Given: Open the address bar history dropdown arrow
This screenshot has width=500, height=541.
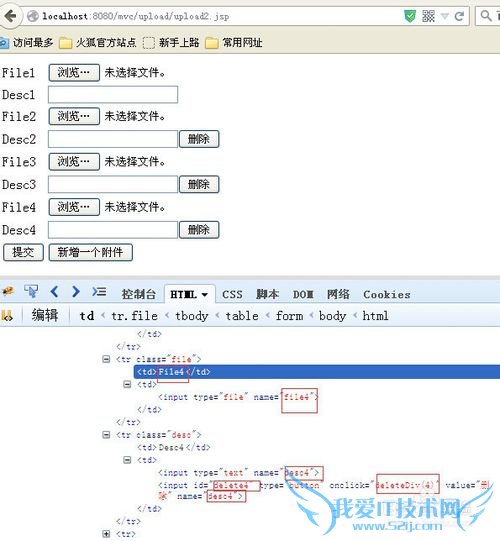Looking at the screenshot, I should [445, 16].
